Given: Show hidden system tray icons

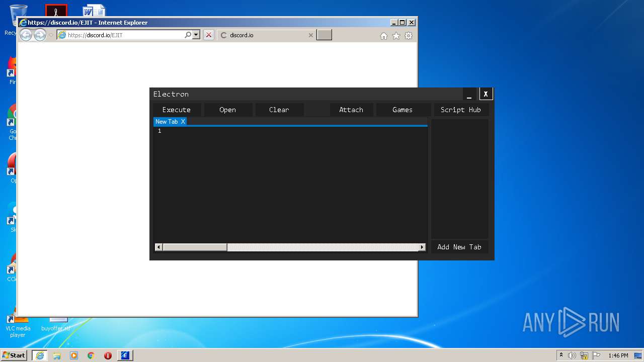Looking at the screenshot, I should (561, 355).
